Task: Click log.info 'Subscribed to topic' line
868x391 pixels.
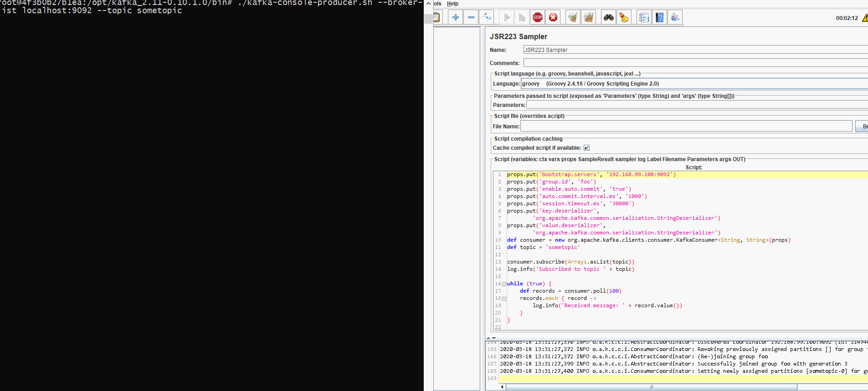Action: (x=570, y=269)
